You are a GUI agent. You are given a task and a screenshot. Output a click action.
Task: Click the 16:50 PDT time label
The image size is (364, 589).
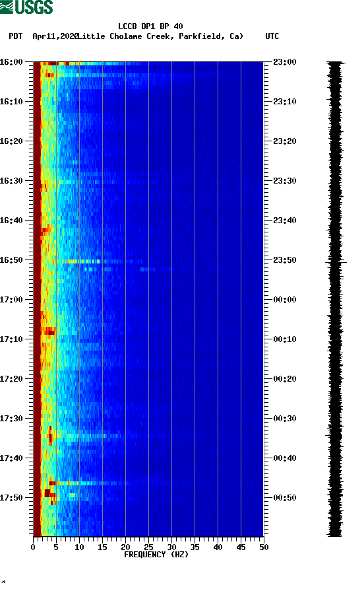click(x=11, y=260)
